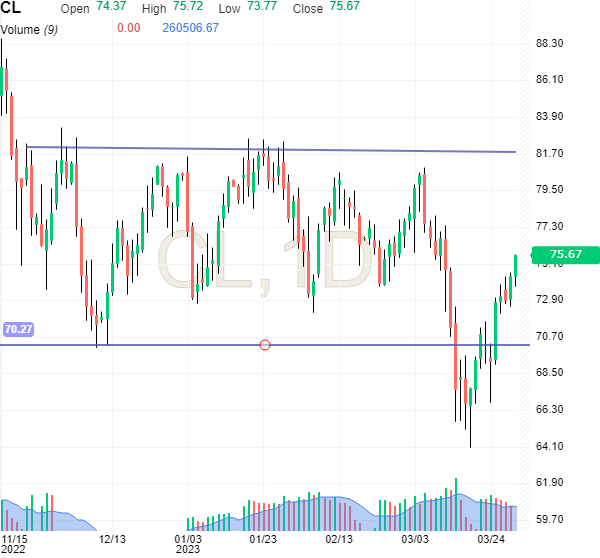
Task: Click the 86.10 price axis label
Action: [549, 80]
